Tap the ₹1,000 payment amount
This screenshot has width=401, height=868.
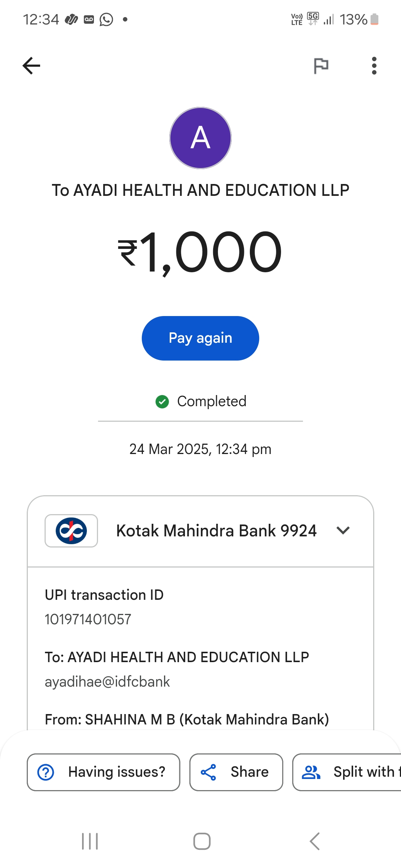click(x=200, y=252)
